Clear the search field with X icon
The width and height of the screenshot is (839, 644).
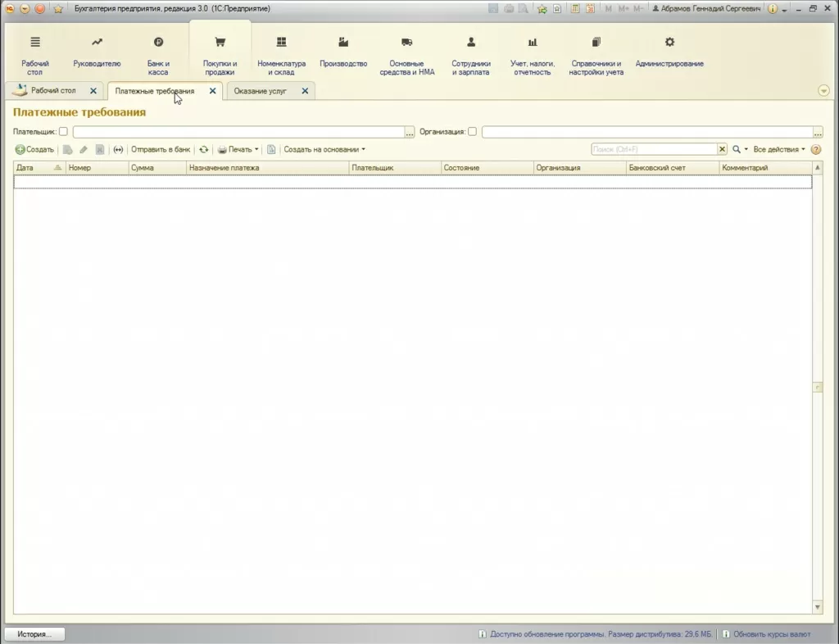coord(722,149)
